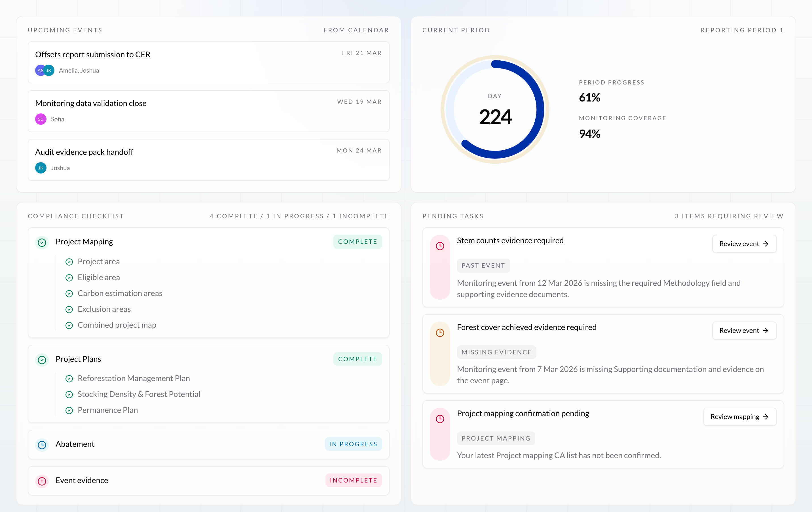Select the Eligible area checklist item
The height and width of the screenshot is (512, 812).
tap(99, 278)
